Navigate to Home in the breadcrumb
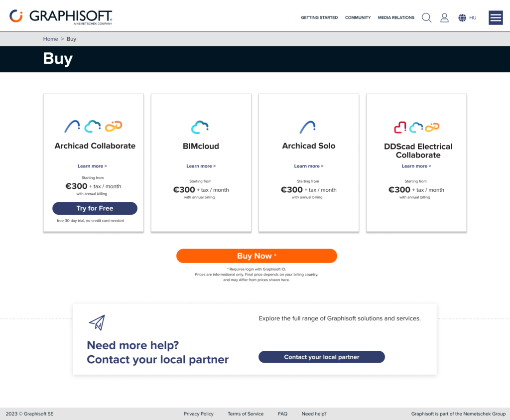Image resolution: width=510 pixels, height=420 pixels. pyautogui.click(x=50, y=39)
